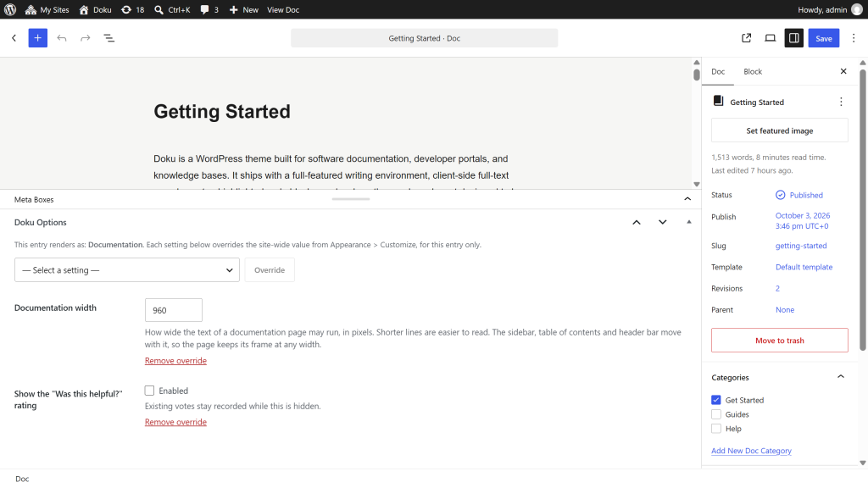Redo the last change
This screenshot has width=868, height=488.
[x=86, y=38]
